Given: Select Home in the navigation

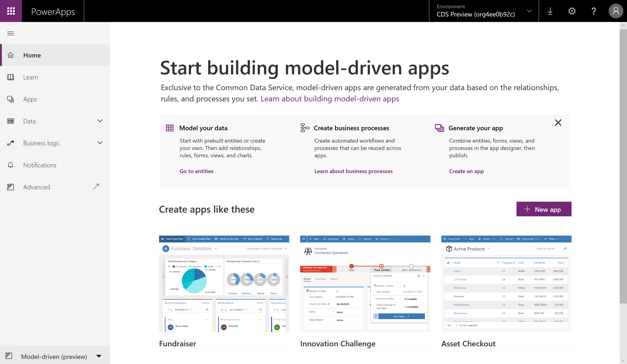Looking at the screenshot, I should [x=32, y=55].
